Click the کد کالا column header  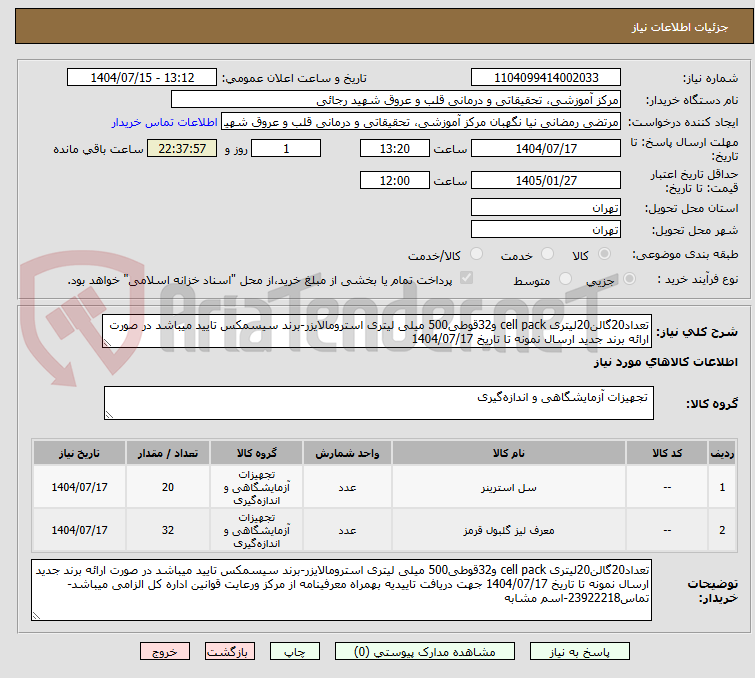pyautogui.click(x=666, y=453)
